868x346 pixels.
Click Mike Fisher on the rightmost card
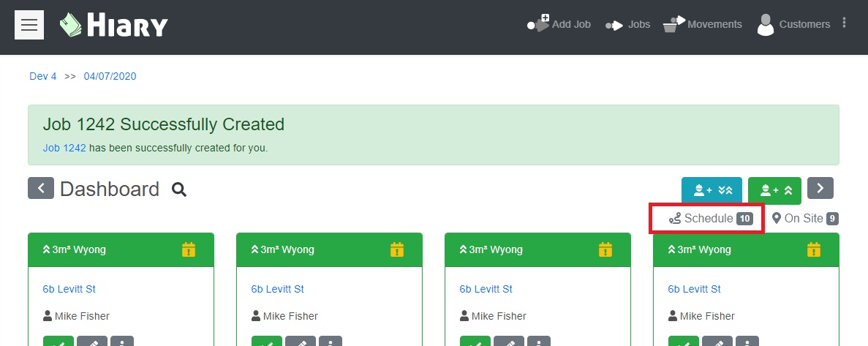tap(701, 316)
